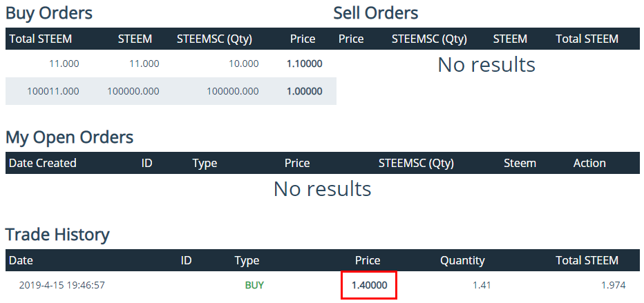Select the 1.00000 buy order price

[x=304, y=91]
